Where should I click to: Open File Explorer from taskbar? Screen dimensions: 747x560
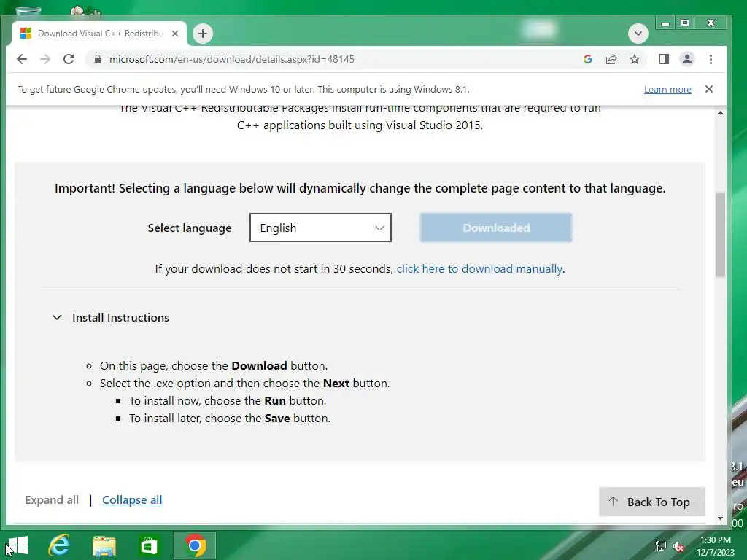[x=104, y=545]
